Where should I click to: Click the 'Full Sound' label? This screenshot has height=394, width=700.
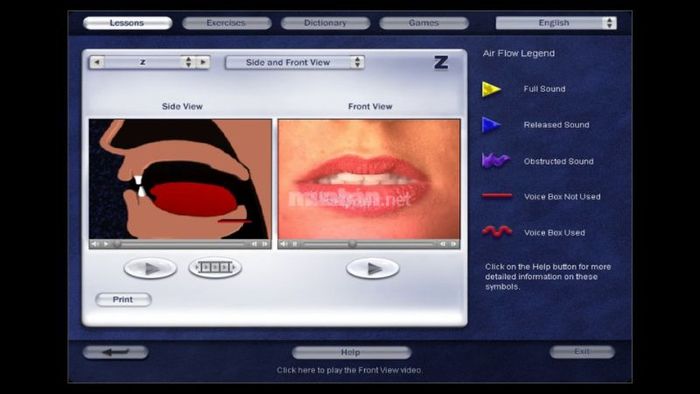click(545, 89)
